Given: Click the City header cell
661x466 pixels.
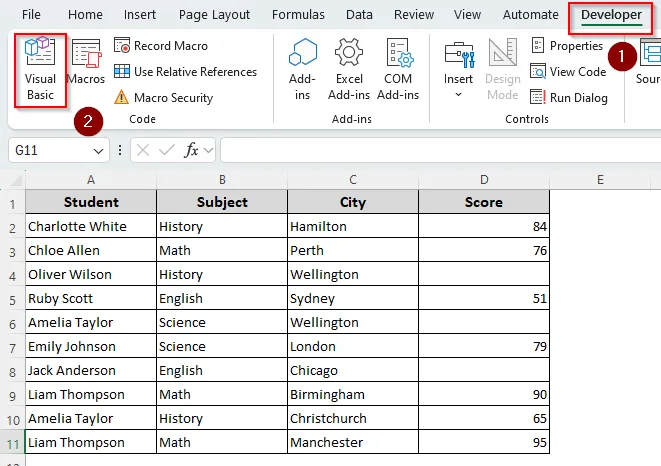Looking at the screenshot, I should click(353, 202).
